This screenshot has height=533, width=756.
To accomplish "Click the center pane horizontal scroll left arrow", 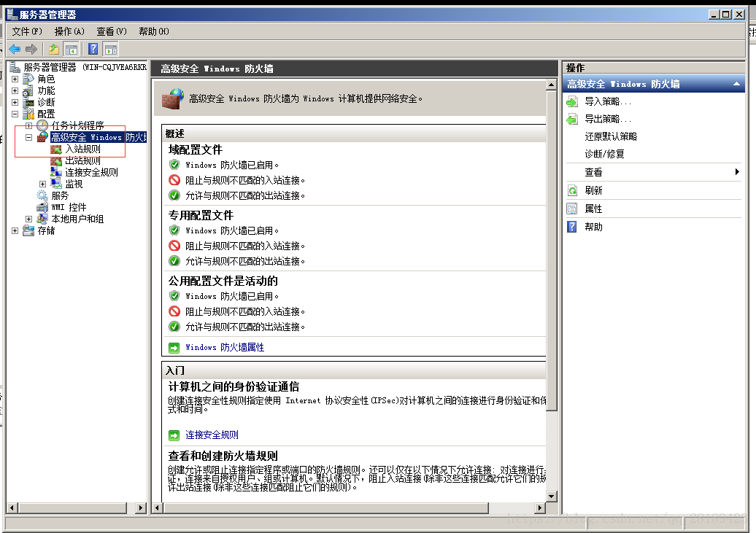I will 157,507.
